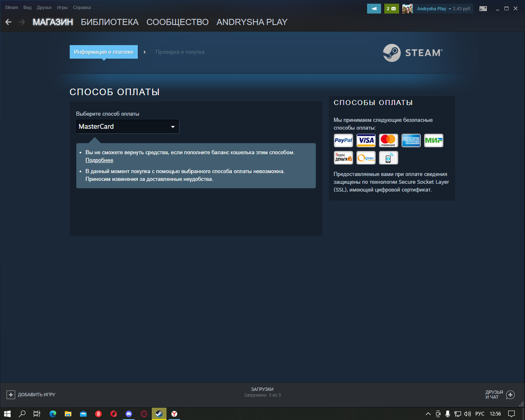Open the Windows notification center
The height and width of the screenshot is (420, 525).
click(511, 413)
